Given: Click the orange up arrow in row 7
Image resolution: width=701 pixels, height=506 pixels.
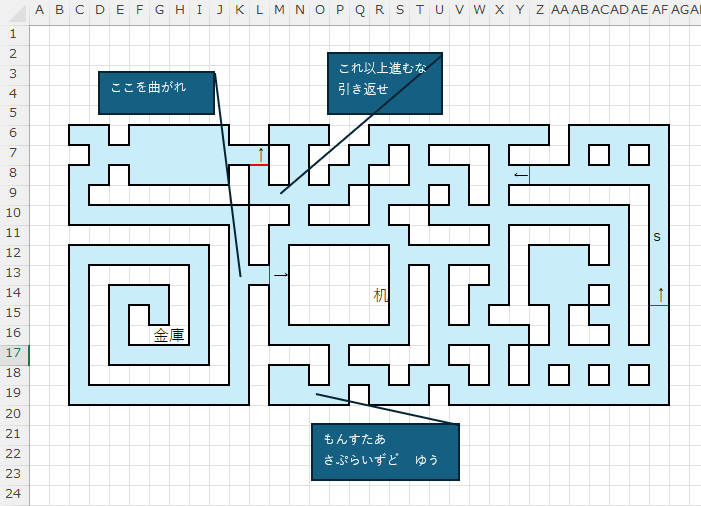Looking at the screenshot, I should click(261, 154).
